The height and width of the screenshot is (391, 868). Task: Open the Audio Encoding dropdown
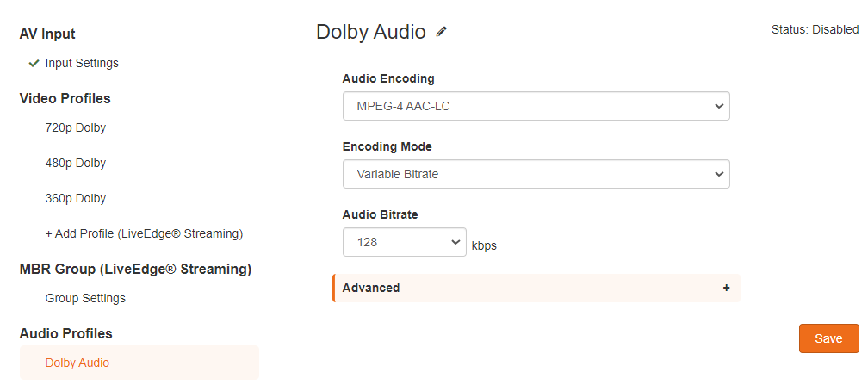pos(536,106)
